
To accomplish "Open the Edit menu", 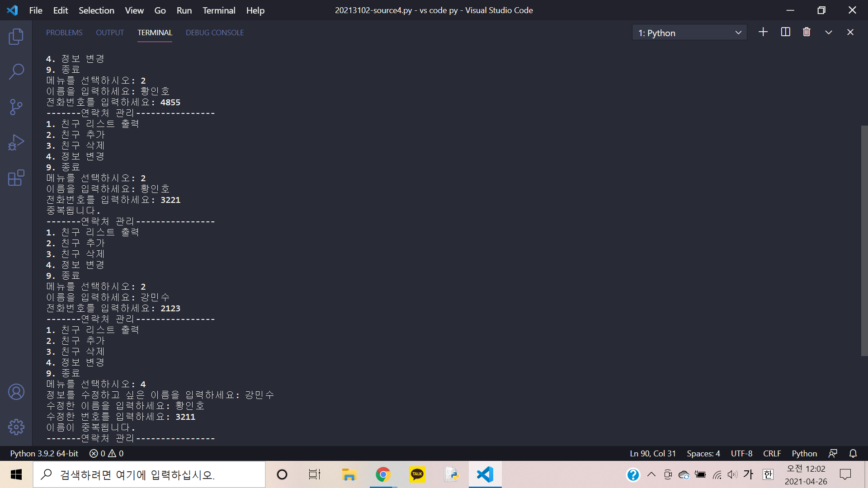I will 61,10.
